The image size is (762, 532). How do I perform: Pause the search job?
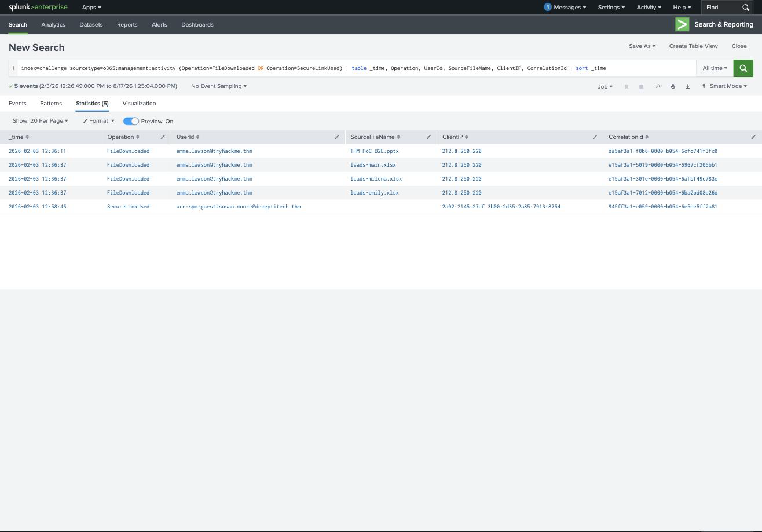click(627, 86)
